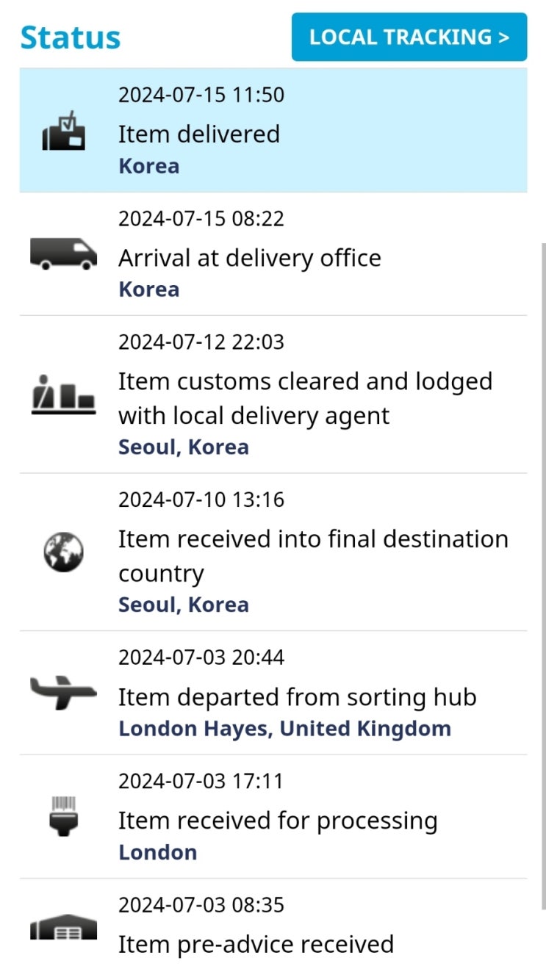This screenshot has height=980, width=546.
Task: Select the Item delivered status row
Action: coord(273,131)
